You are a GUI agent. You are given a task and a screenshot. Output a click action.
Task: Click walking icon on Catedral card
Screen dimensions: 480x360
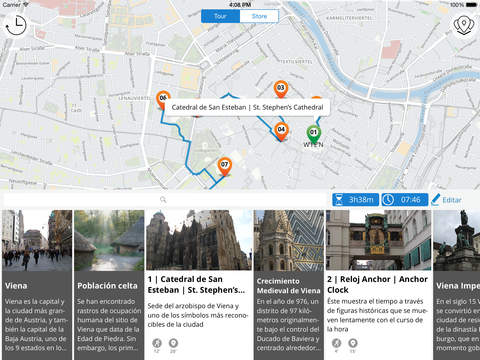(x=157, y=343)
